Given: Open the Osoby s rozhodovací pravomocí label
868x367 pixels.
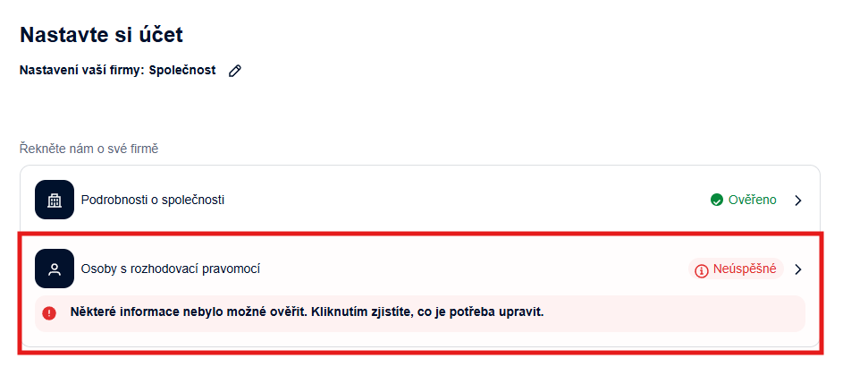Looking at the screenshot, I should [x=170, y=269].
